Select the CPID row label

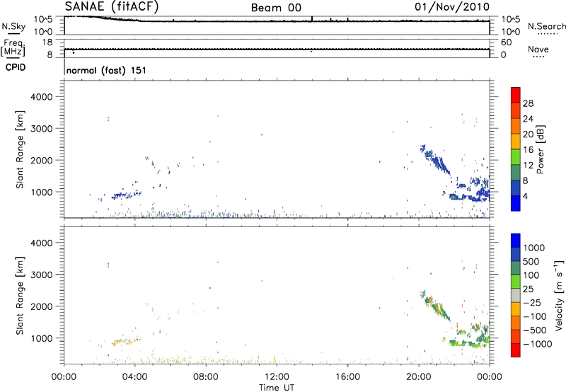coord(16,67)
